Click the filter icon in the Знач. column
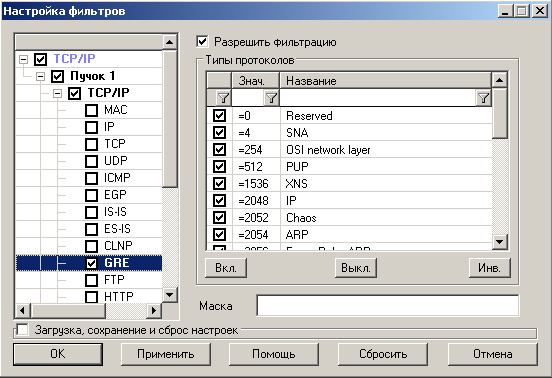This screenshot has width=552, height=378. (x=271, y=97)
